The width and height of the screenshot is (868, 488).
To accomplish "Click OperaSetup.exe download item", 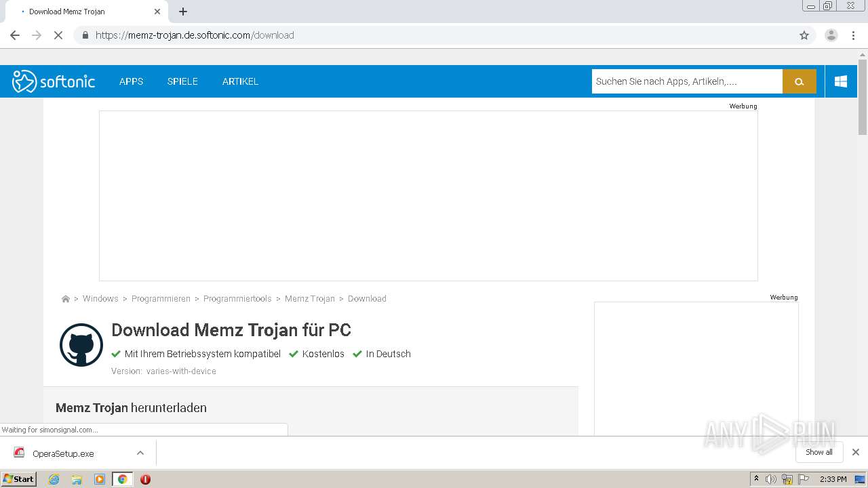I will point(63,453).
